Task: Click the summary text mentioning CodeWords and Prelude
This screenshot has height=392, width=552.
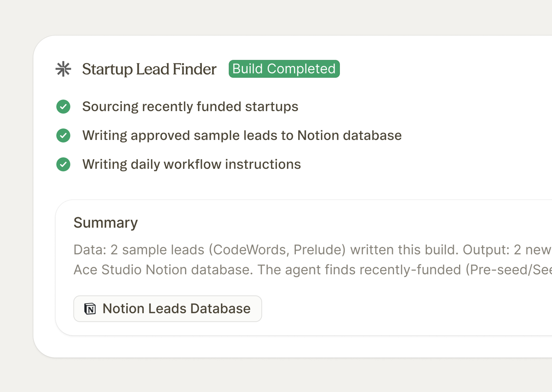Action: 312,250
